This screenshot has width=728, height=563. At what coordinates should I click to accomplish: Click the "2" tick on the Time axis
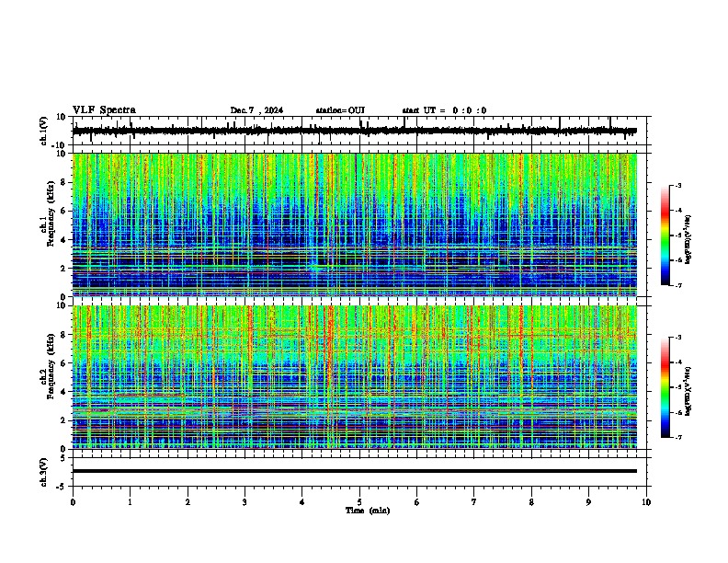point(188,502)
